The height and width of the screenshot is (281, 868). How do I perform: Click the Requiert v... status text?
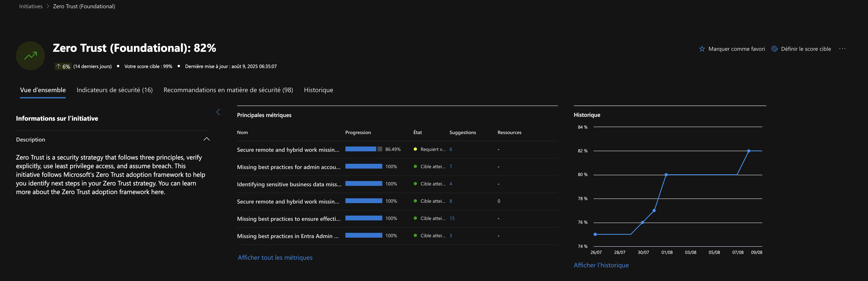(x=433, y=150)
